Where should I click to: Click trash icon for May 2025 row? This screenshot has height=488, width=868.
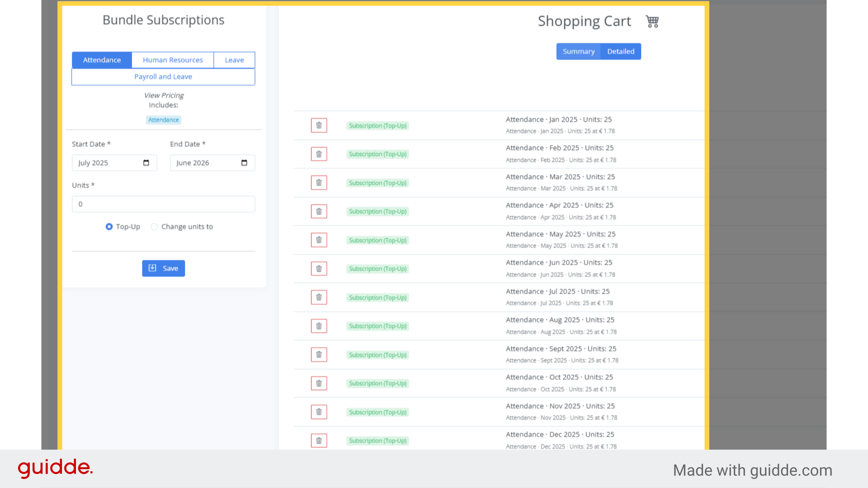pyautogui.click(x=319, y=240)
